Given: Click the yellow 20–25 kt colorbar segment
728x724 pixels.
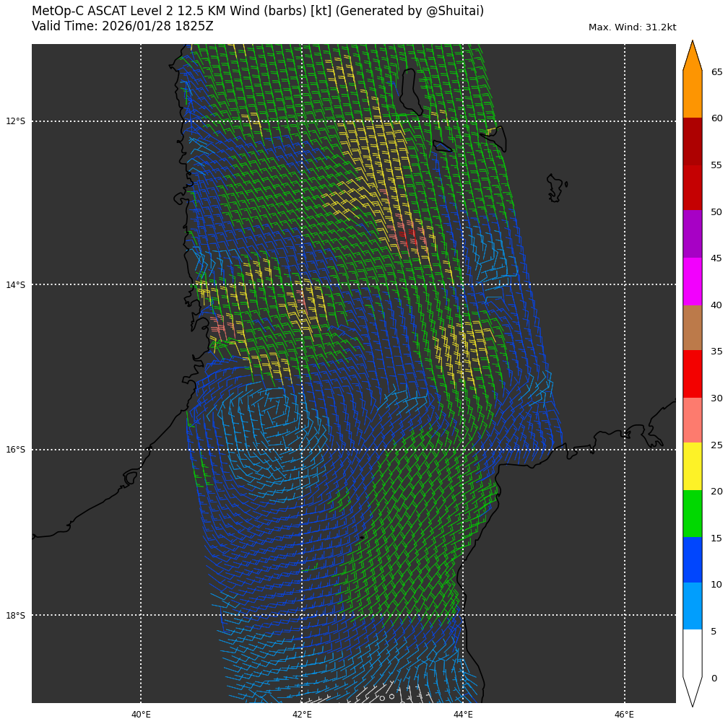Looking at the screenshot, I should pyautogui.click(x=692, y=466).
